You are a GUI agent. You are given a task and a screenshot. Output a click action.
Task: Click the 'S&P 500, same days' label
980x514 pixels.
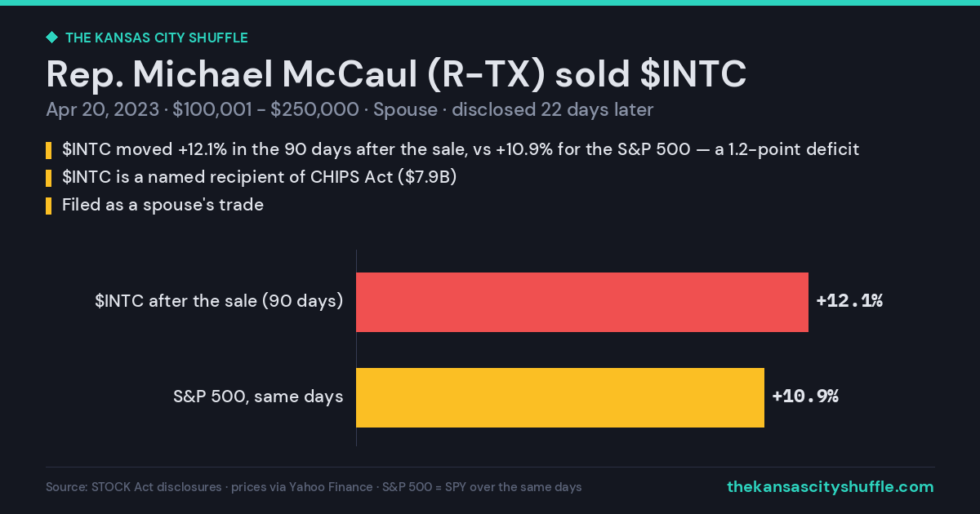click(x=258, y=397)
